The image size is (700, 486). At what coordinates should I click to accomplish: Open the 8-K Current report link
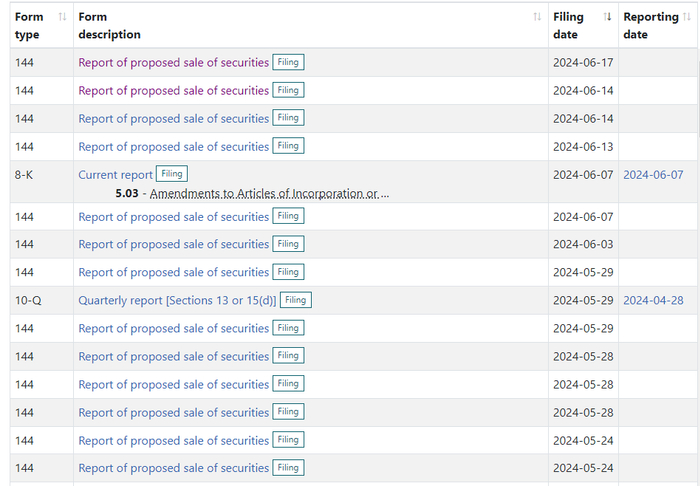coord(115,174)
